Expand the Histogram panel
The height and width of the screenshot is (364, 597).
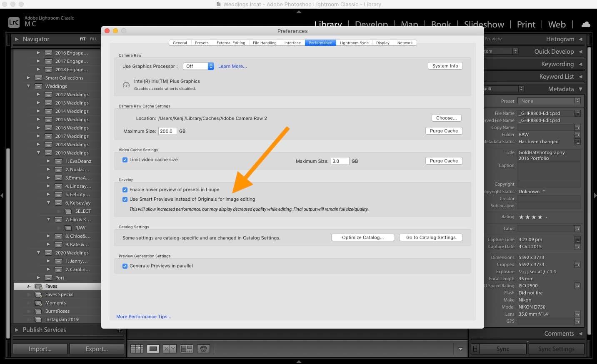tap(581, 39)
